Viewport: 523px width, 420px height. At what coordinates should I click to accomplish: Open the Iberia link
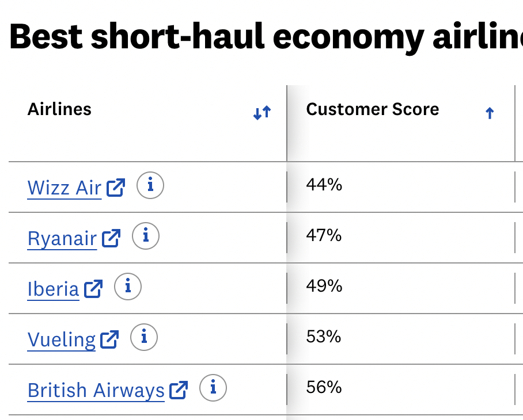click(54, 289)
